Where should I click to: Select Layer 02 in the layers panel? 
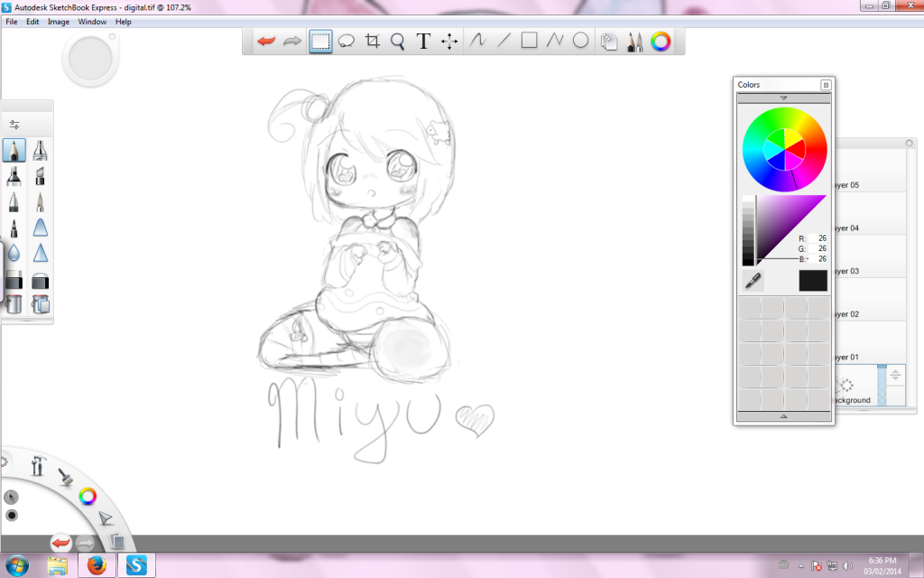click(871, 300)
